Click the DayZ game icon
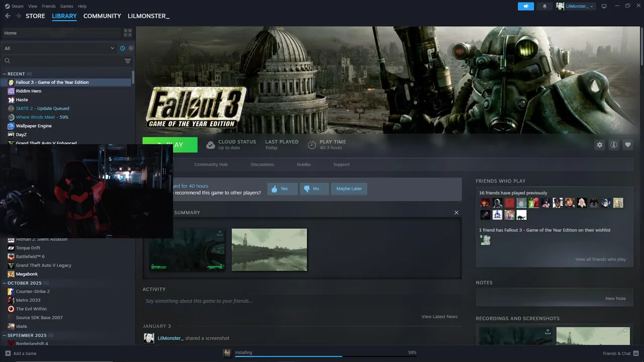This screenshot has height=362, width=644. 11,135
